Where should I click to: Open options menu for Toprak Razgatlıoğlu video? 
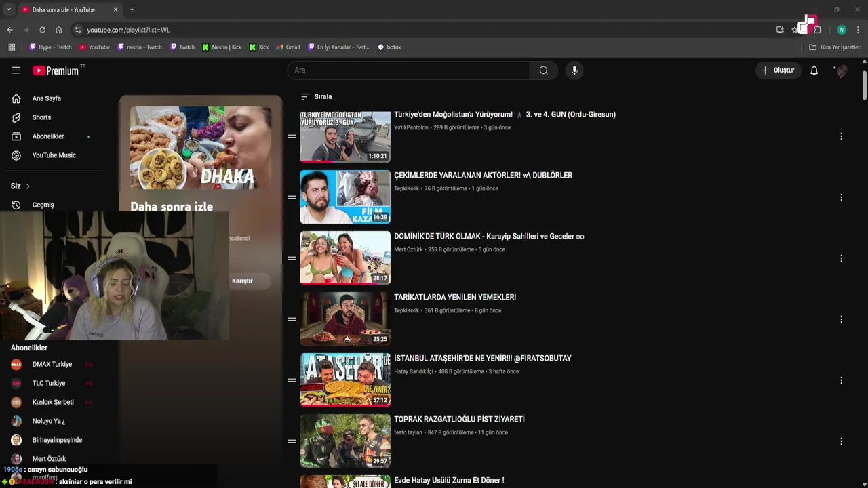coord(841,441)
